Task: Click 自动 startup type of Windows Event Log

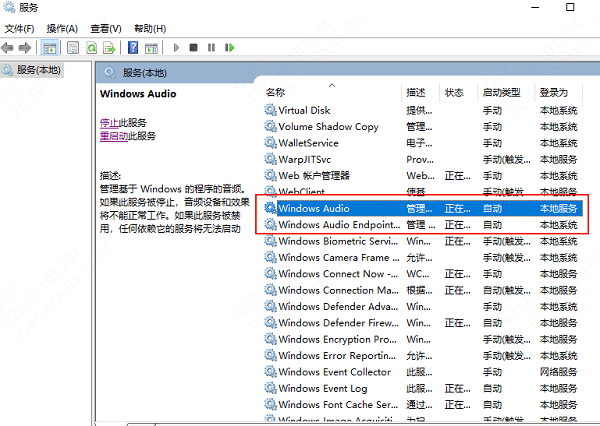Action: tap(492, 388)
